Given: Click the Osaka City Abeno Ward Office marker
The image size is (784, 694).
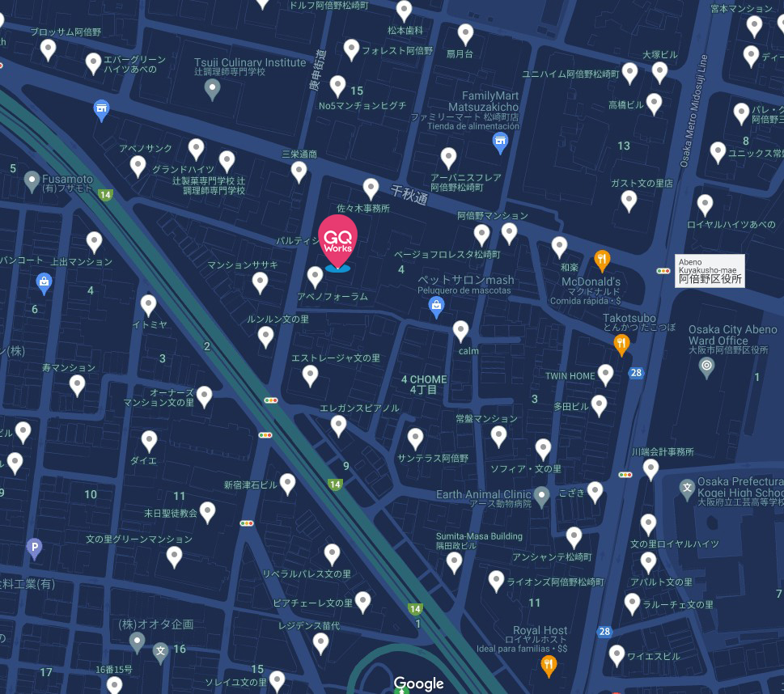Looking at the screenshot, I should (706, 367).
